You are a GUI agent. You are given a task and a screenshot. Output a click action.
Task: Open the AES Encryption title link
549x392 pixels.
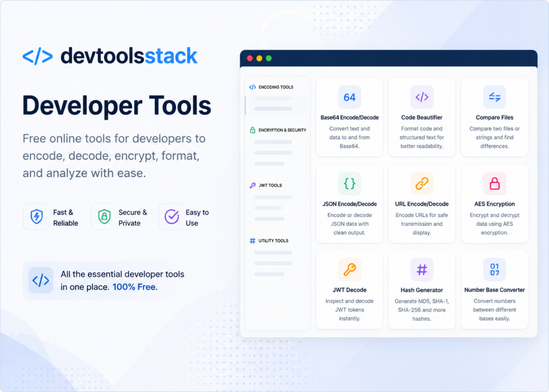pyautogui.click(x=494, y=204)
